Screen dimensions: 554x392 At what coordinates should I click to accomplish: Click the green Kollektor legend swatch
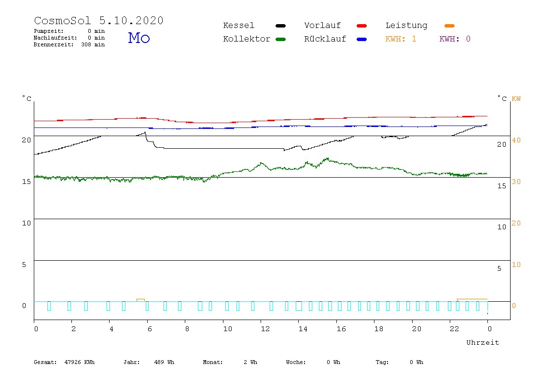click(280, 39)
